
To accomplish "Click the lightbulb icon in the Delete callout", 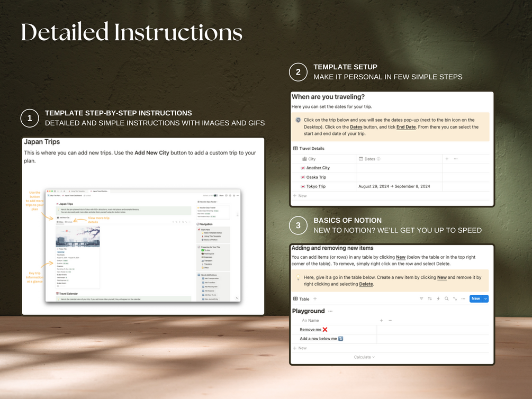I will click(298, 277).
